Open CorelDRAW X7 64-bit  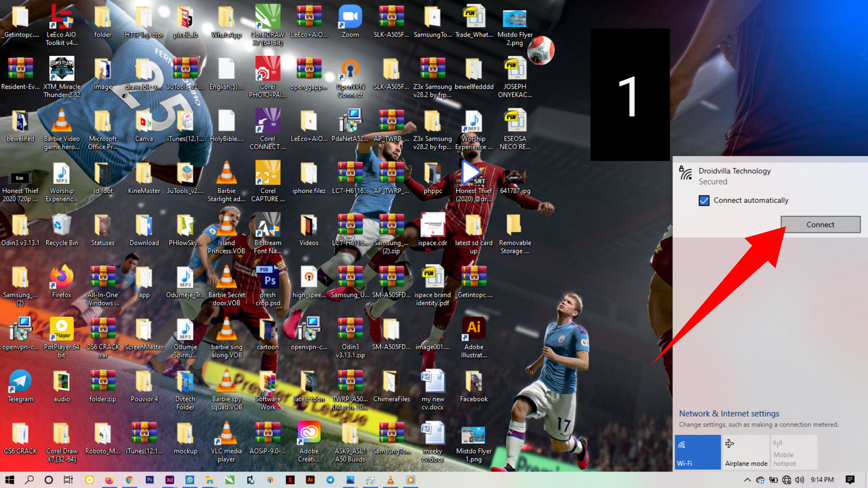(267, 16)
